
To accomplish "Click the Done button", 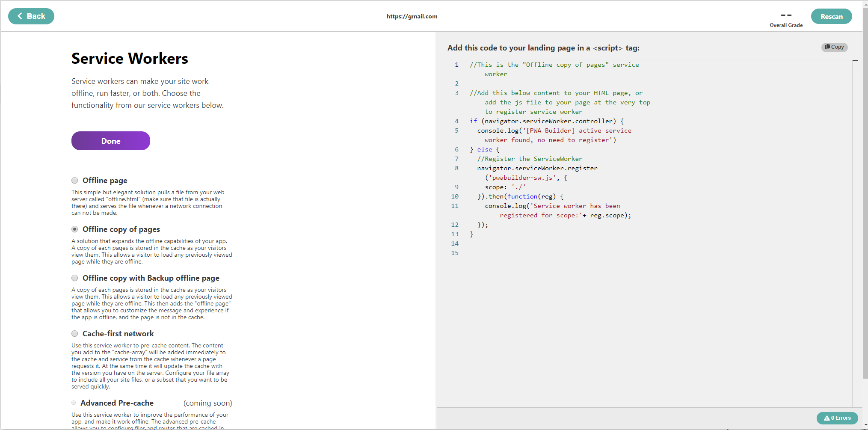I will tap(110, 141).
